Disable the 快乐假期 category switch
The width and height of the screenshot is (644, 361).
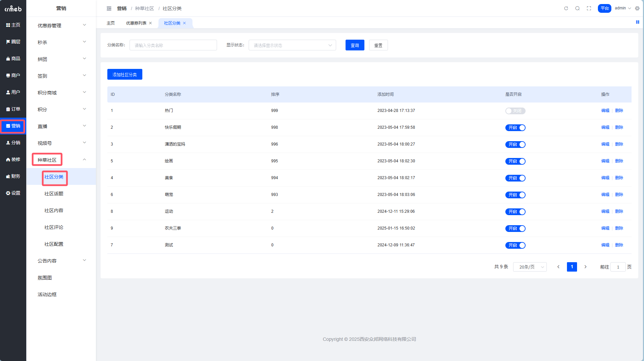515,128
